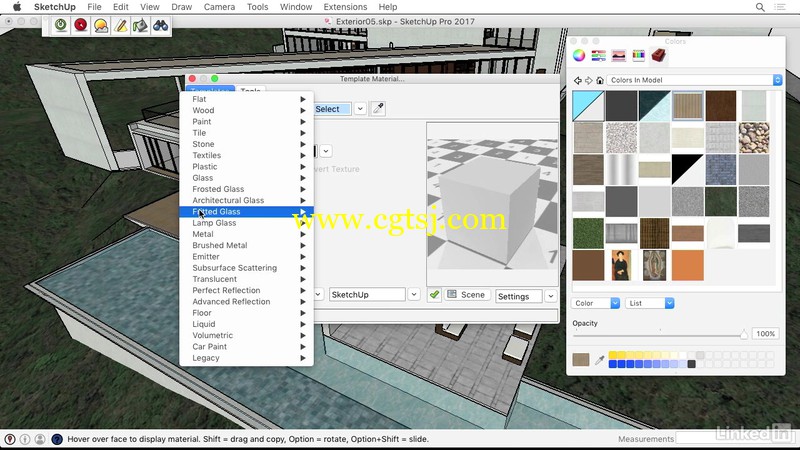The height and width of the screenshot is (450, 800).
Task: Expand the Architectural Glass submenu
Action: [246, 200]
